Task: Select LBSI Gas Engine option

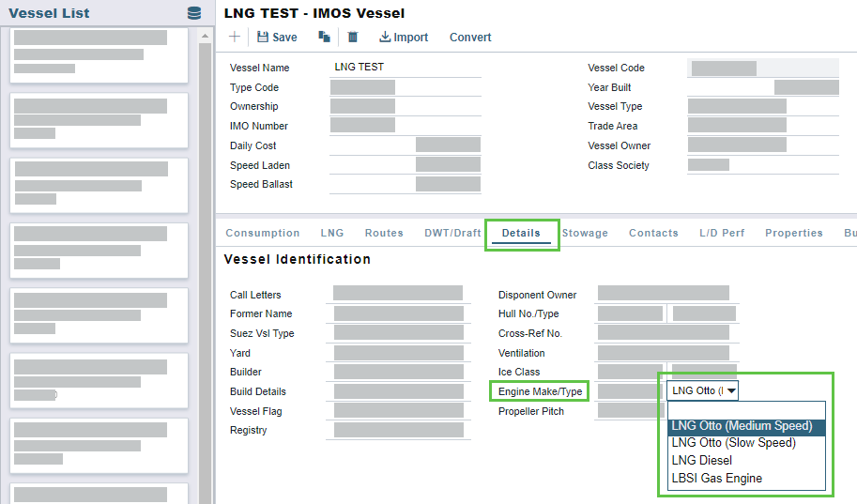Action: click(x=716, y=479)
